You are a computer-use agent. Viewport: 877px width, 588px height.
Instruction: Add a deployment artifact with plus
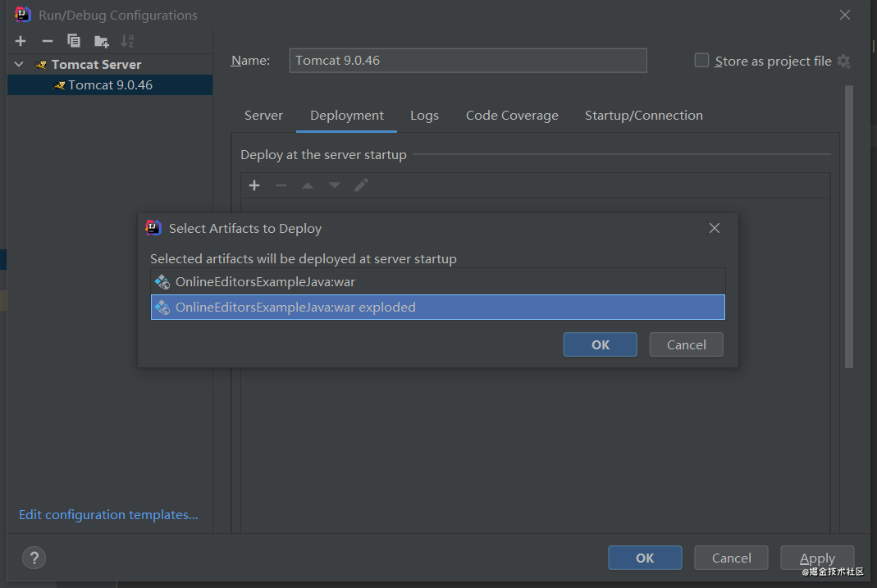(254, 185)
